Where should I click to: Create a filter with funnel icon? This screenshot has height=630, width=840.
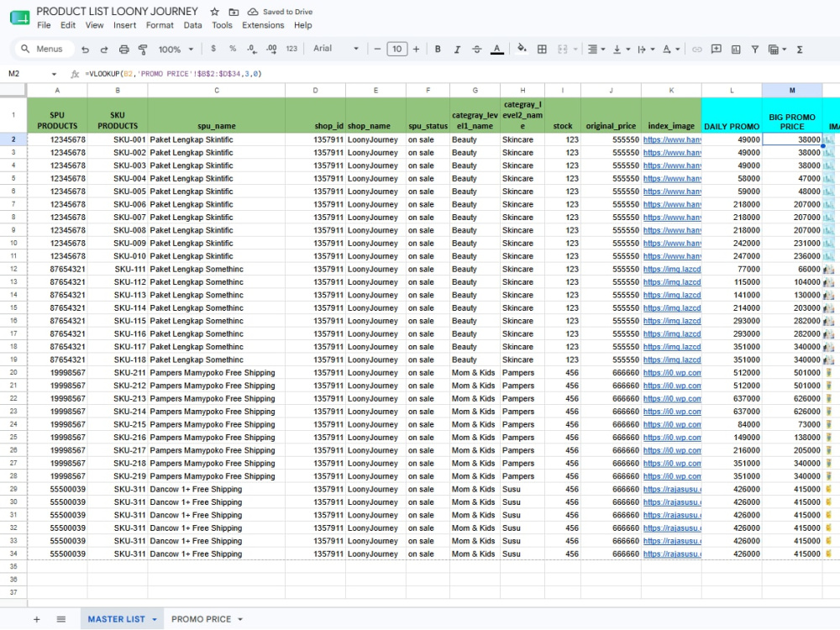pyautogui.click(x=755, y=50)
